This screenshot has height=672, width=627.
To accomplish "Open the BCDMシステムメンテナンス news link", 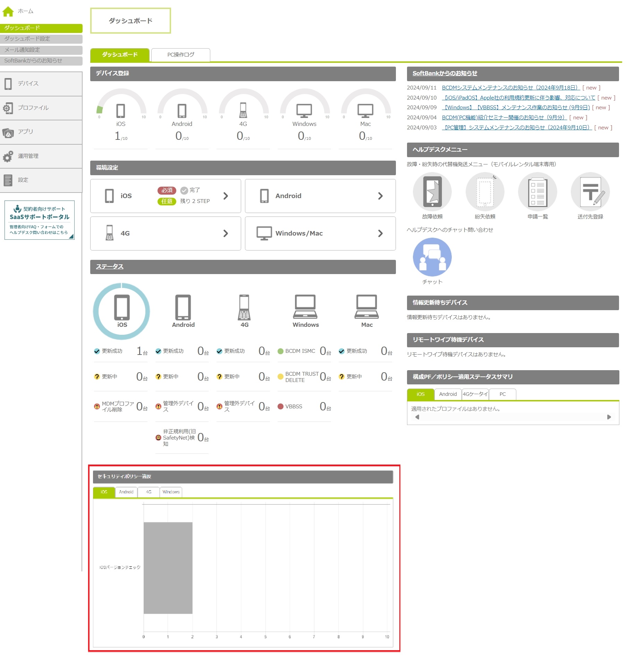I will coord(510,88).
